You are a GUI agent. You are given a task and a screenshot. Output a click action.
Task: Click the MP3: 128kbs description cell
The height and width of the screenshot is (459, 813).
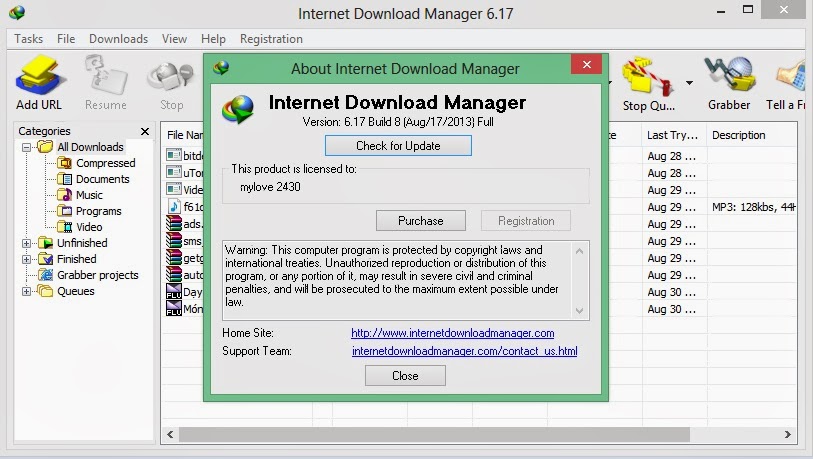click(752, 207)
